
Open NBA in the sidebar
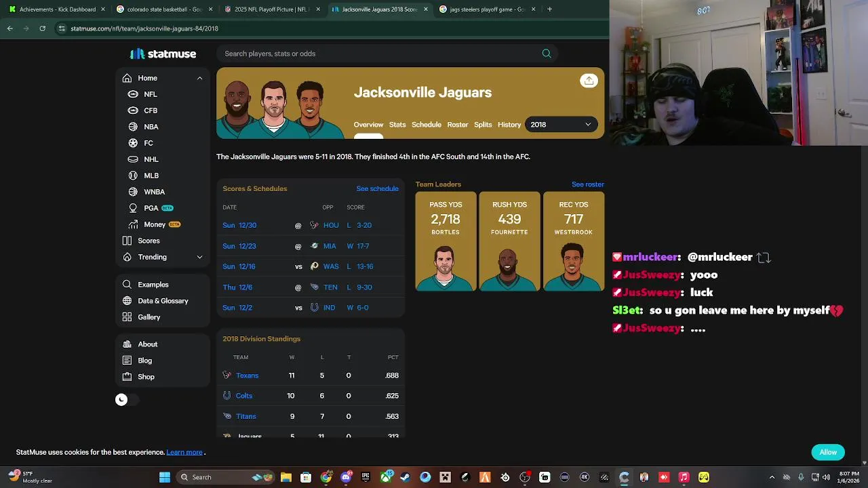coord(151,127)
